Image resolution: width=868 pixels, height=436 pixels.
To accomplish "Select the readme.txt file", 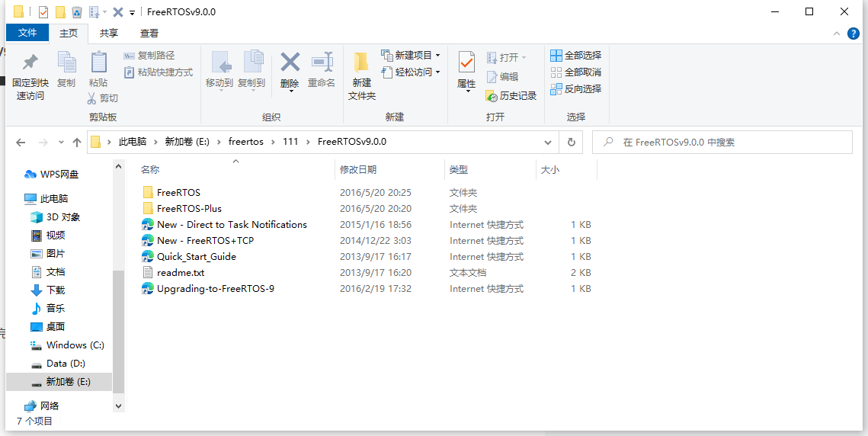I will [x=181, y=273].
